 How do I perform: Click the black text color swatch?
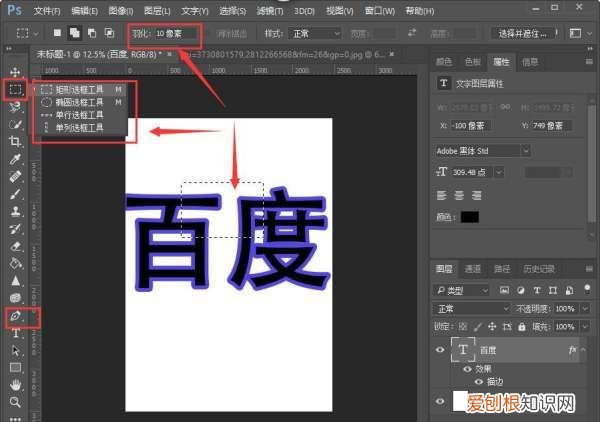click(x=470, y=217)
